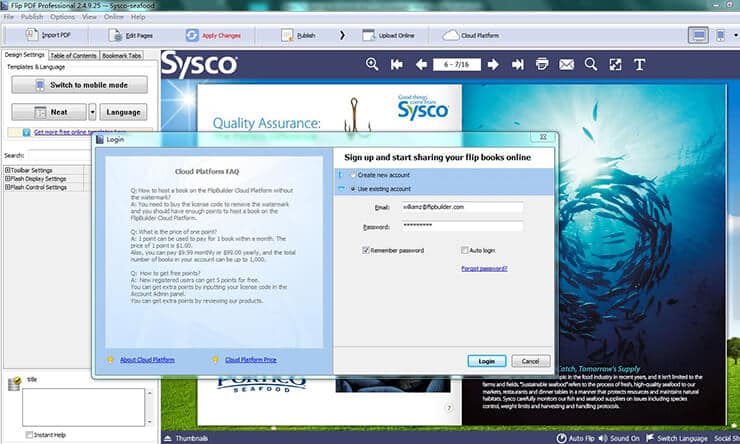Open the File menu
Screen dimensions: 740x444
(8, 17)
